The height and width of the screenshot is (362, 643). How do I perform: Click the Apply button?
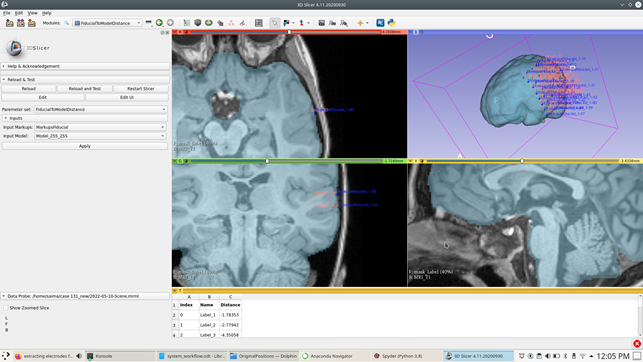(x=85, y=146)
